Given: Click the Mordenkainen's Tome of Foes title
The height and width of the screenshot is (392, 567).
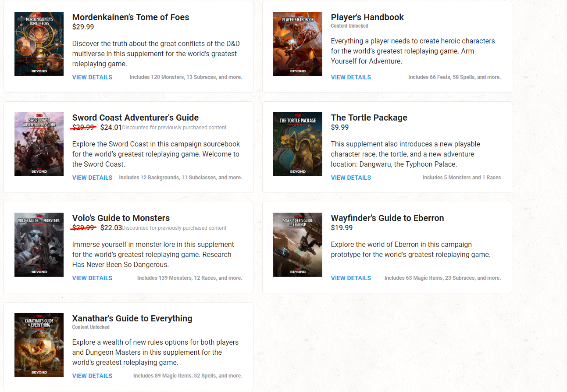Looking at the screenshot, I should coord(131,17).
